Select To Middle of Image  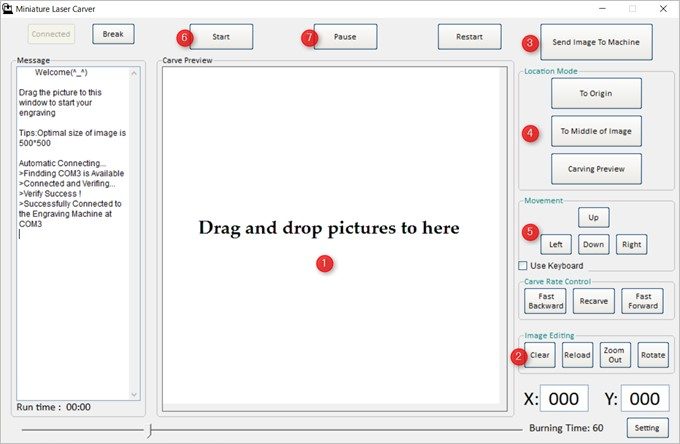(x=595, y=131)
